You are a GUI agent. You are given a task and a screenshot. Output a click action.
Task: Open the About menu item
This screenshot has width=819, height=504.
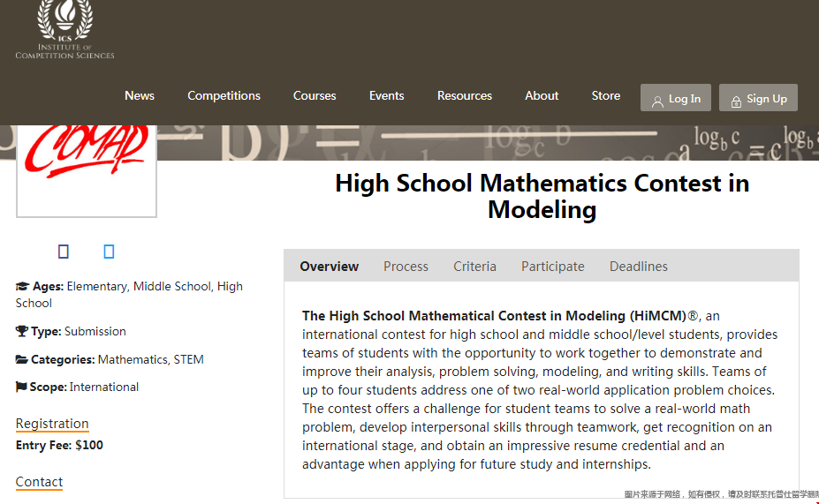point(542,95)
